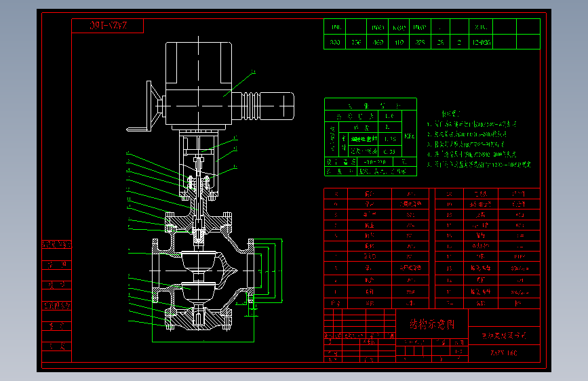Click the mirrored drawing number box at the top left

pos(108,26)
